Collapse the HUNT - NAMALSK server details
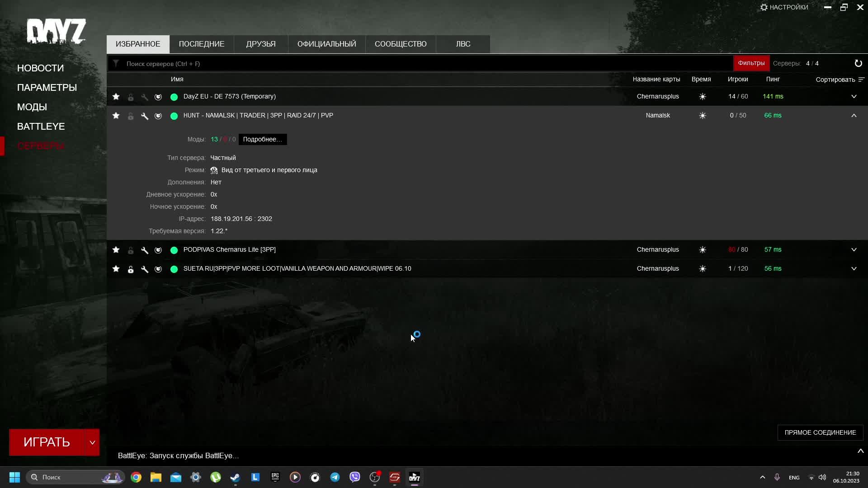The image size is (868, 488). 854,116
